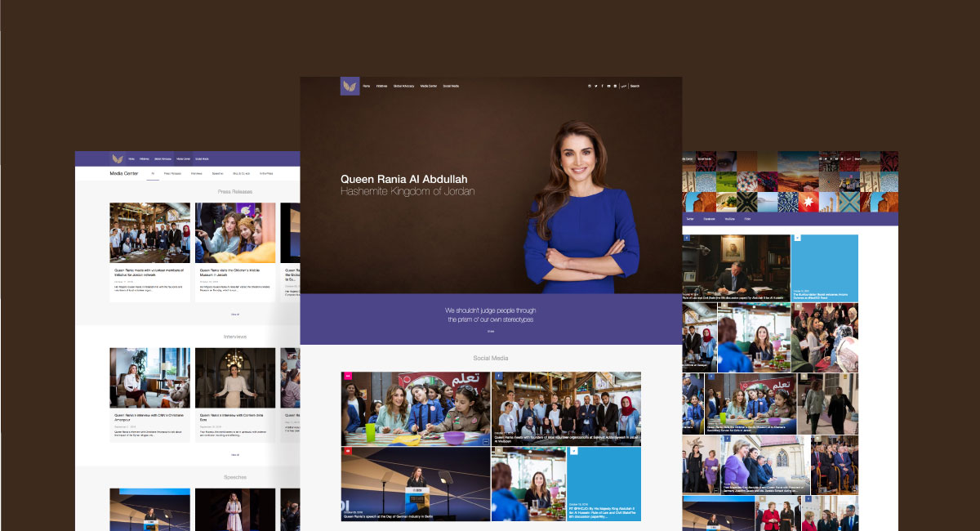Open Media Center in the center page navigation
980x531 pixels.
tap(429, 86)
